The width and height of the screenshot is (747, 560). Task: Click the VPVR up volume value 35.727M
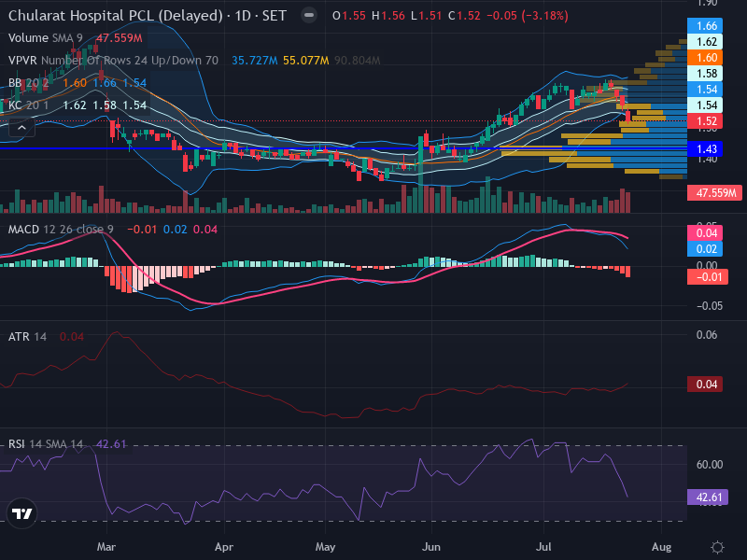click(x=254, y=61)
